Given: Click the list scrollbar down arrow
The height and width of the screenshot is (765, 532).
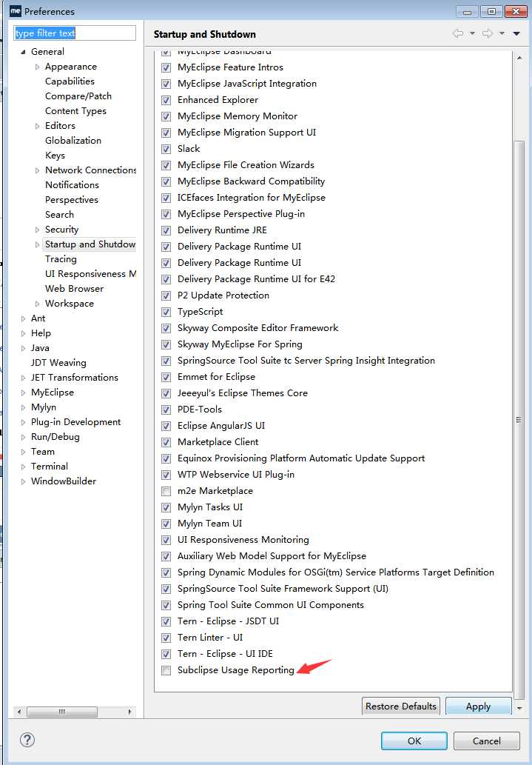Looking at the screenshot, I should click(519, 707).
